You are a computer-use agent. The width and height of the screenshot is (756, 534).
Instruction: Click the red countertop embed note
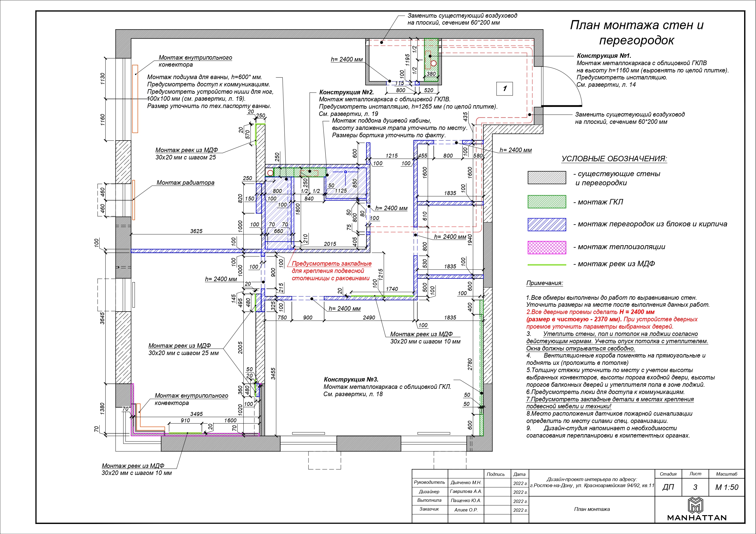[331, 271]
